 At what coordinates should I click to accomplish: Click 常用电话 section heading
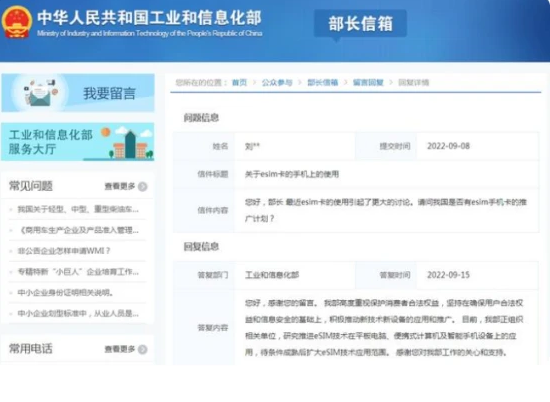(31, 349)
